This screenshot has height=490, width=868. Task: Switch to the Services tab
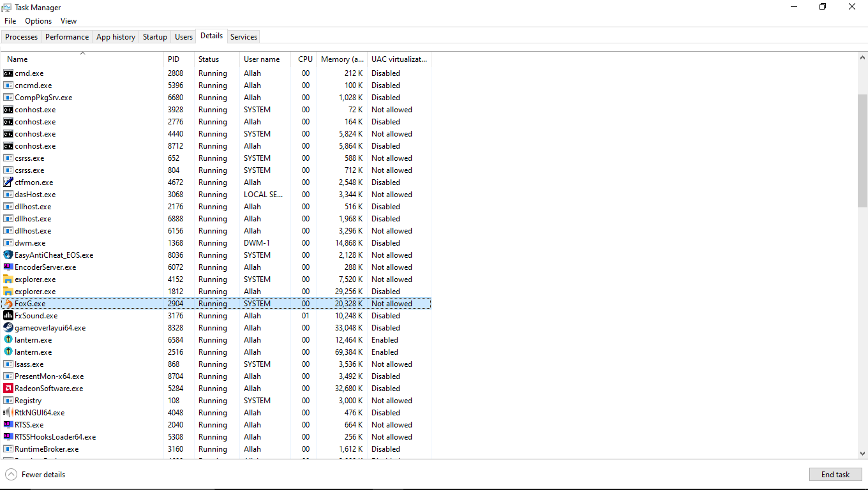click(243, 37)
